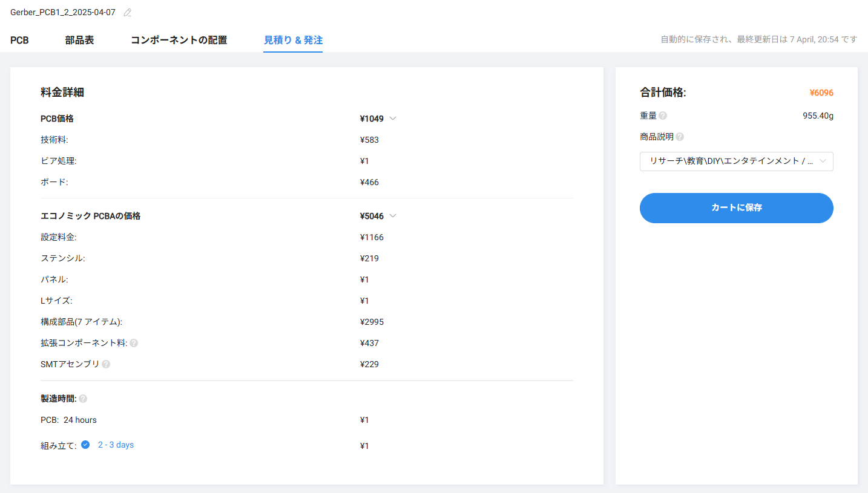Click the SMTアセンブリ amount ¥229
The height and width of the screenshot is (493, 868).
[x=369, y=364]
